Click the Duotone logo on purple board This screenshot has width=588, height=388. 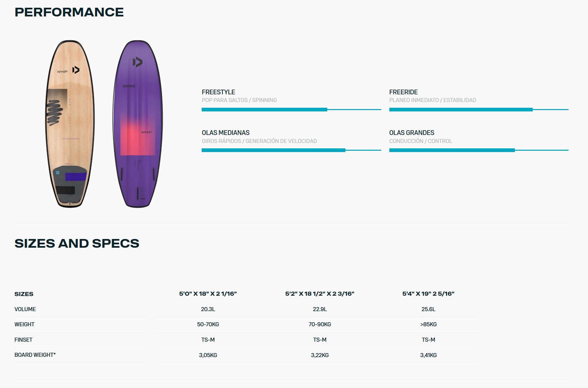(137, 62)
